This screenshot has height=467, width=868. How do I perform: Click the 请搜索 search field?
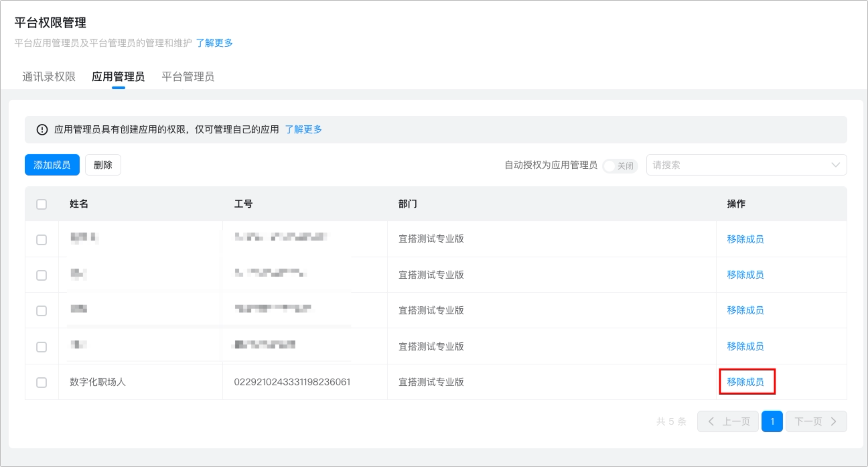pyautogui.click(x=746, y=165)
